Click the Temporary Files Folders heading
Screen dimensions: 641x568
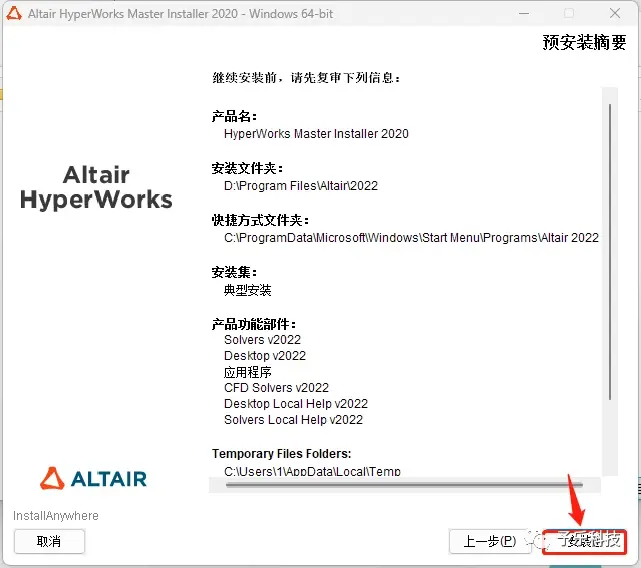281,454
